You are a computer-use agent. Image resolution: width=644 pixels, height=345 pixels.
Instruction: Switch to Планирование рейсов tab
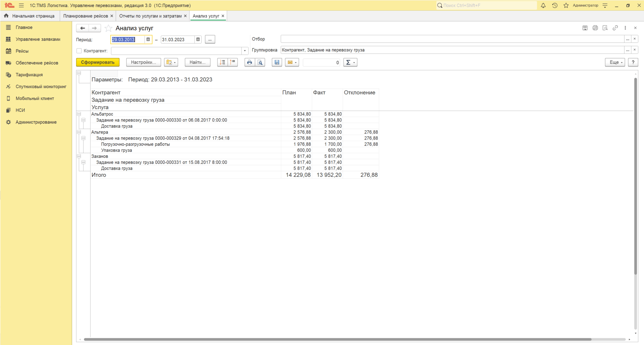tap(86, 16)
